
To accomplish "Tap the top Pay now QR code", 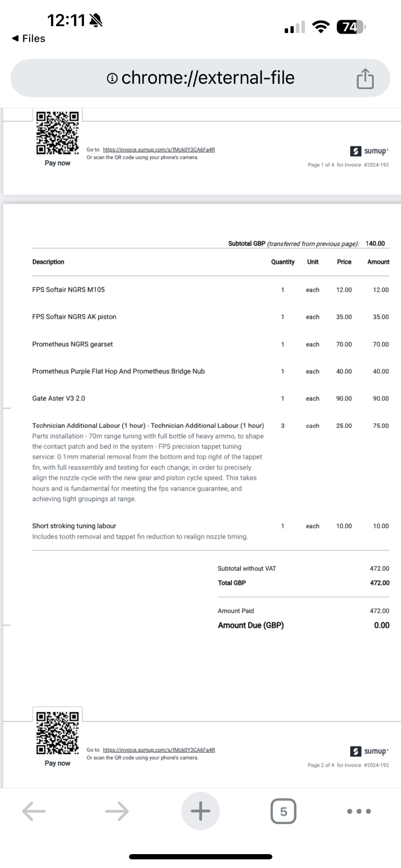I will click(x=58, y=133).
